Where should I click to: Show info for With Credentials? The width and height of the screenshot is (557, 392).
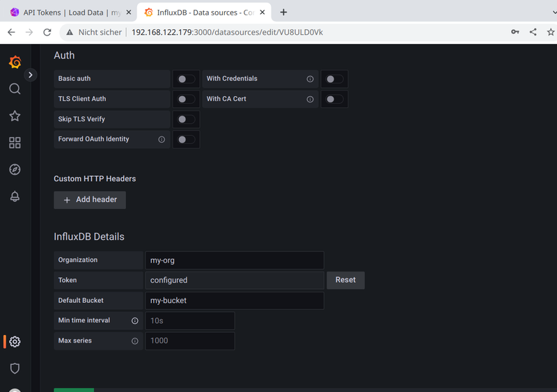310,79
